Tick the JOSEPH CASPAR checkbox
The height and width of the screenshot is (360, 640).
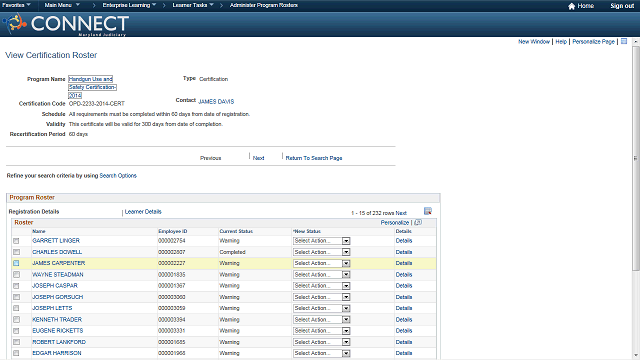tap(16, 286)
